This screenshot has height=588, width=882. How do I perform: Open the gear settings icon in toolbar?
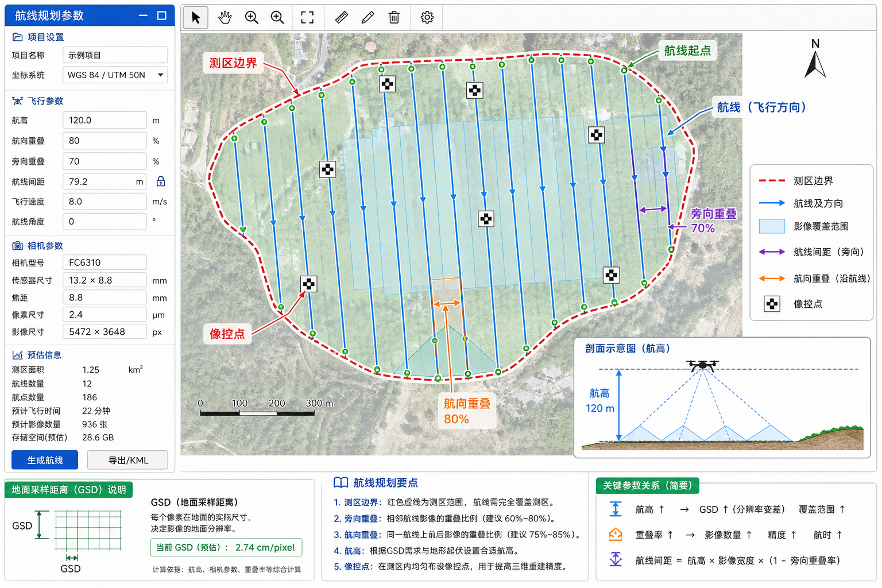(x=427, y=17)
